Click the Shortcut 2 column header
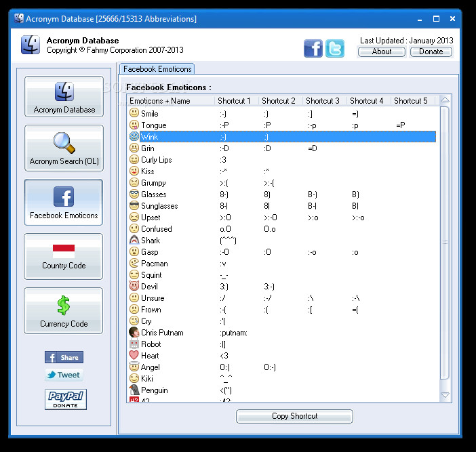This screenshot has width=476, height=452. pyautogui.click(x=281, y=101)
